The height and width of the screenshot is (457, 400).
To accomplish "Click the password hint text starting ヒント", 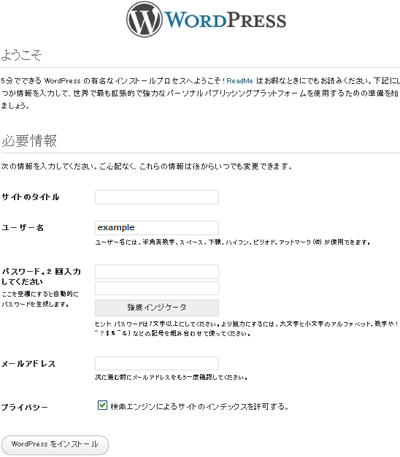I will (x=247, y=329).
